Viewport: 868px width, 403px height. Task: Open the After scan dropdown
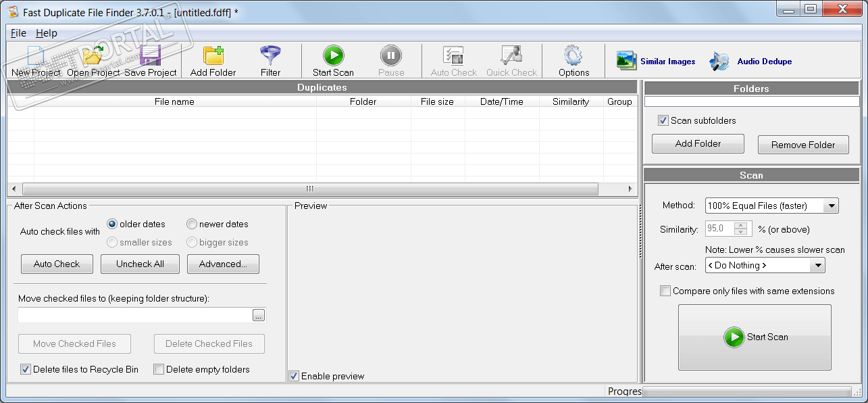pos(818,265)
